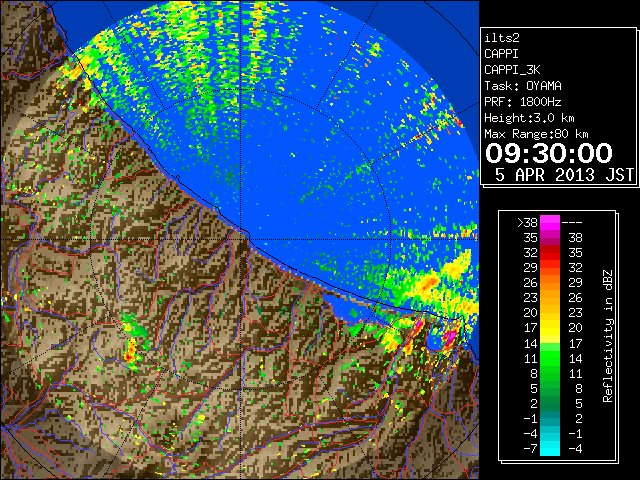Viewport: 640px width, 480px height.
Task: Click the '>38' legend label
Action: point(527,223)
